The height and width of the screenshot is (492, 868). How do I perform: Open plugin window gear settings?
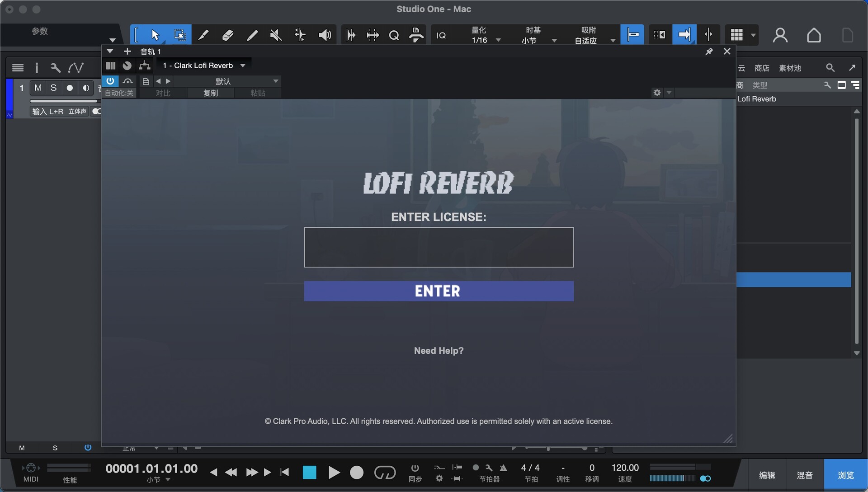(657, 93)
